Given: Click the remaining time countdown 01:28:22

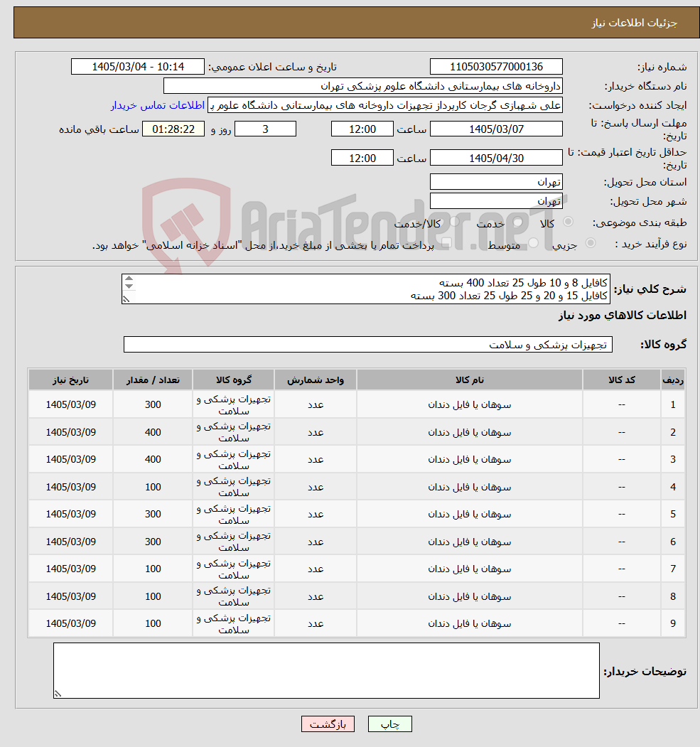Looking at the screenshot, I should coord(173,129).
